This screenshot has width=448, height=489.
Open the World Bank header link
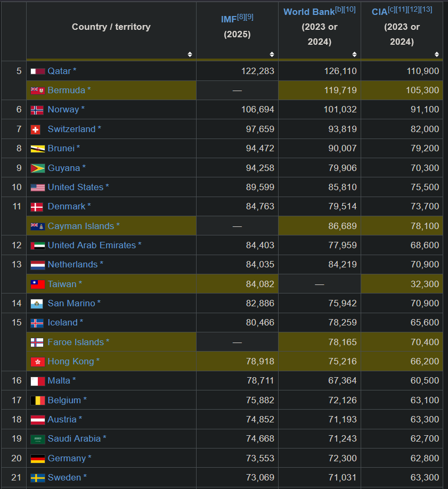[309, 12]
